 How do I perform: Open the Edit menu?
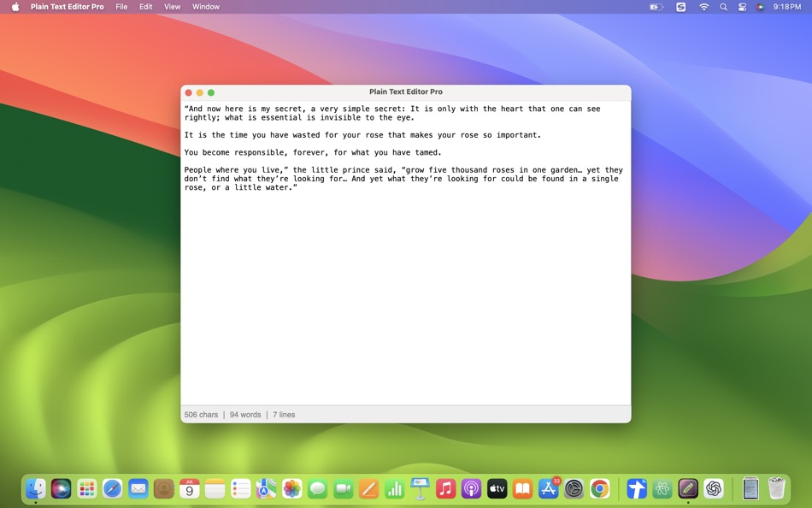146,7
